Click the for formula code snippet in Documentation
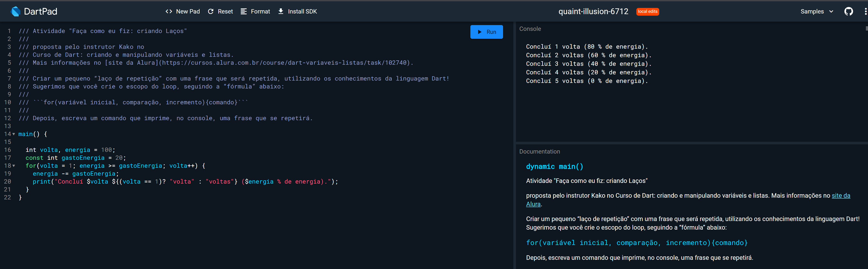 click(x=637, y=243)
